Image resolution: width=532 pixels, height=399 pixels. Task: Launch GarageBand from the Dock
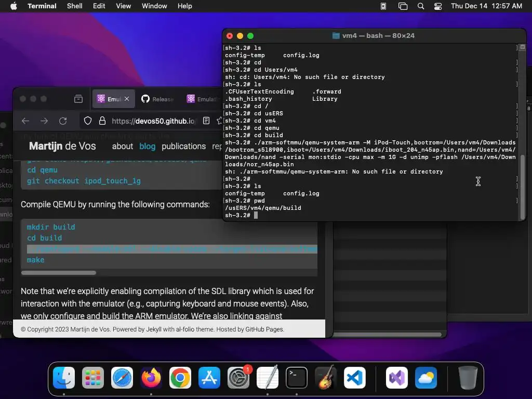click(326, 378)
